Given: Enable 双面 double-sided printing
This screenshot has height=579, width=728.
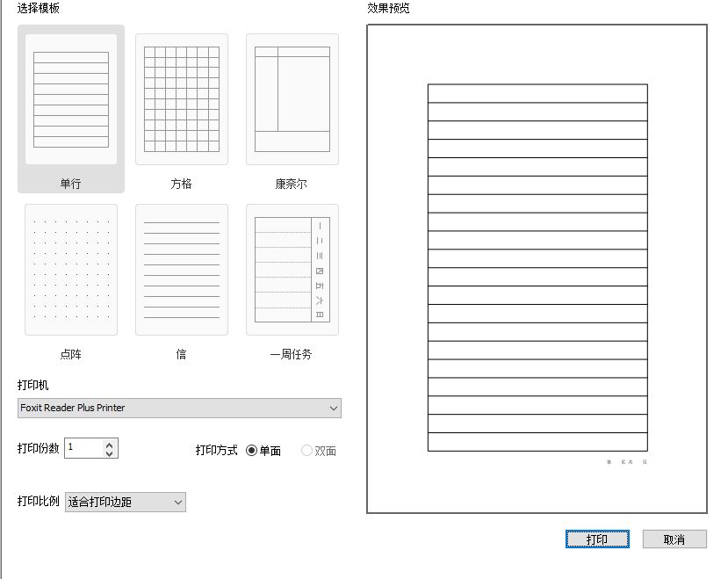Looking at the screenshot, I should point(306,449).
